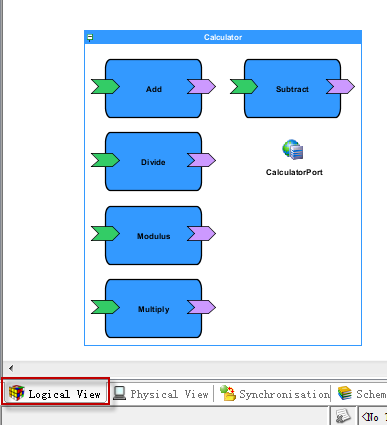Image resolution: width=387 pixels, height=425 pixels.
Task: Click the Calculator title bar
Action: (x=223, y=37)
